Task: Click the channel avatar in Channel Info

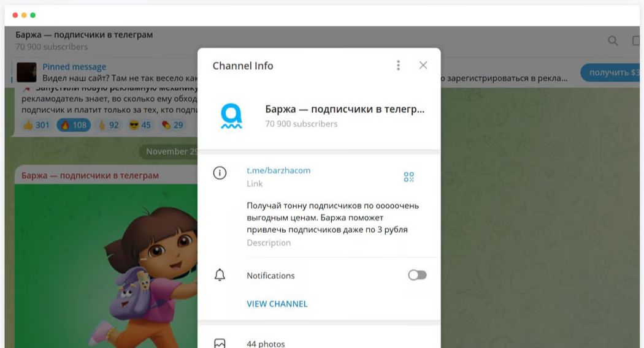Action: click(x=232, y=116)
